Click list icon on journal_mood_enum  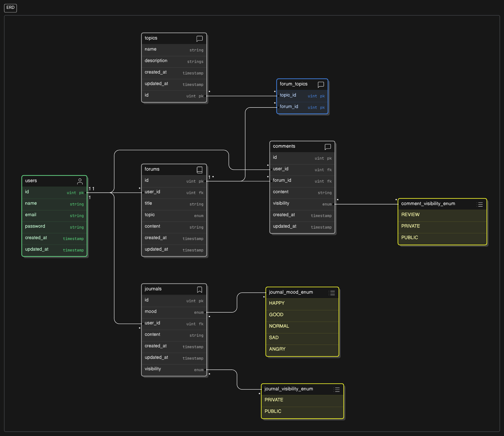332,293
